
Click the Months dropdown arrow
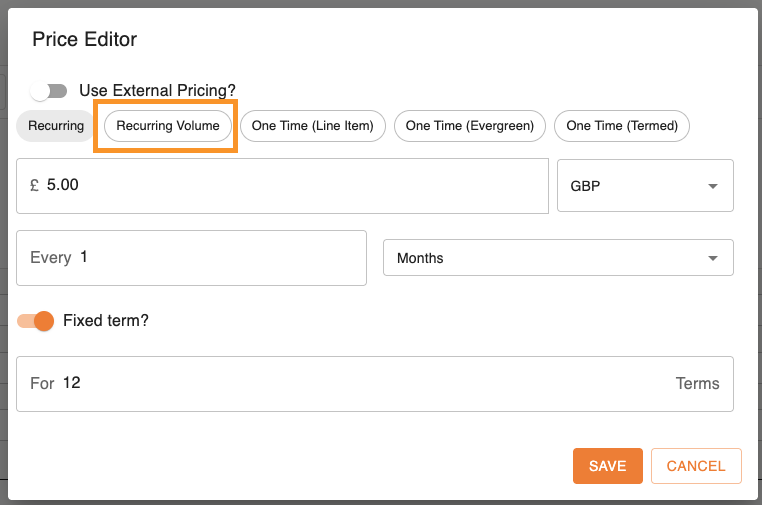click(713, 258)
